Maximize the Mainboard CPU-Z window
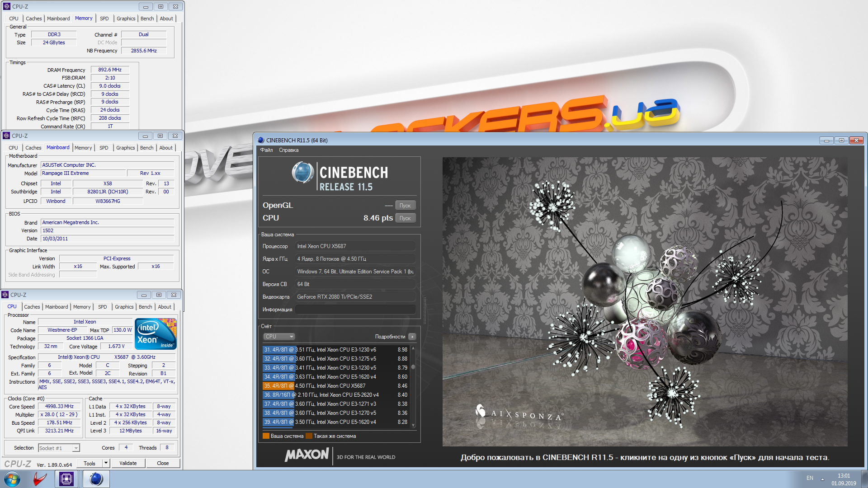The image size is (868, 488). pyautogui.click(x=160, y=136)
